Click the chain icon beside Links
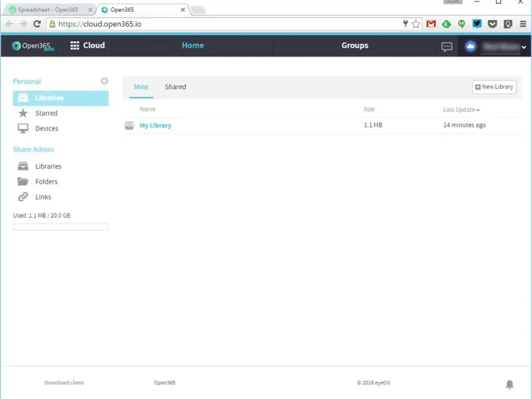 23,197
